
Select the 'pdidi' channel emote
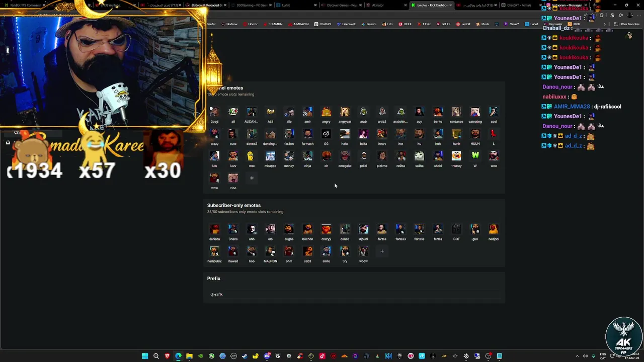pos(363,156)
